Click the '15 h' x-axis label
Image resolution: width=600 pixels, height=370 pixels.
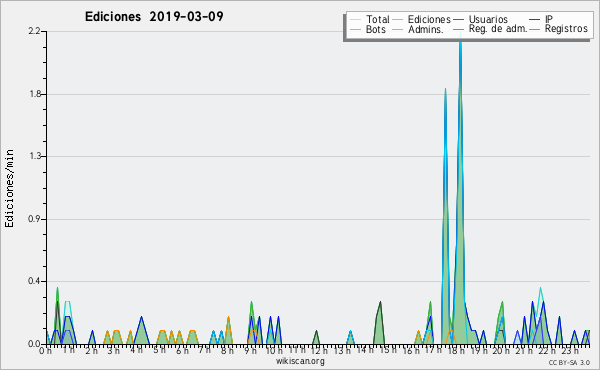[387, 350]
